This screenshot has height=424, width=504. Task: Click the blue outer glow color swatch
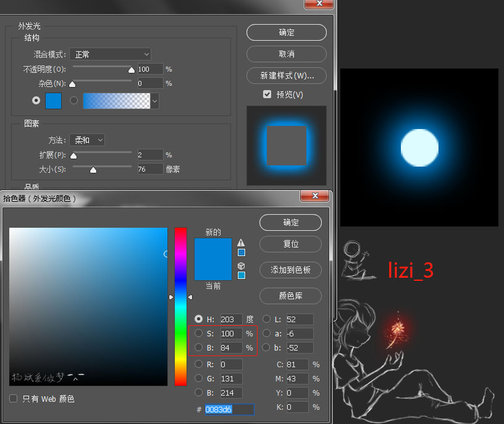pyautogui.click(x=54, y=101)
